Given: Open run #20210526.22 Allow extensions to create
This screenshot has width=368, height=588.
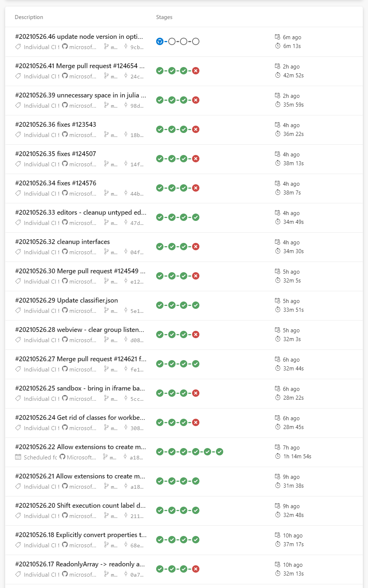Looking at the screenshot, I should pyautogui.click(x=81, y=447).
